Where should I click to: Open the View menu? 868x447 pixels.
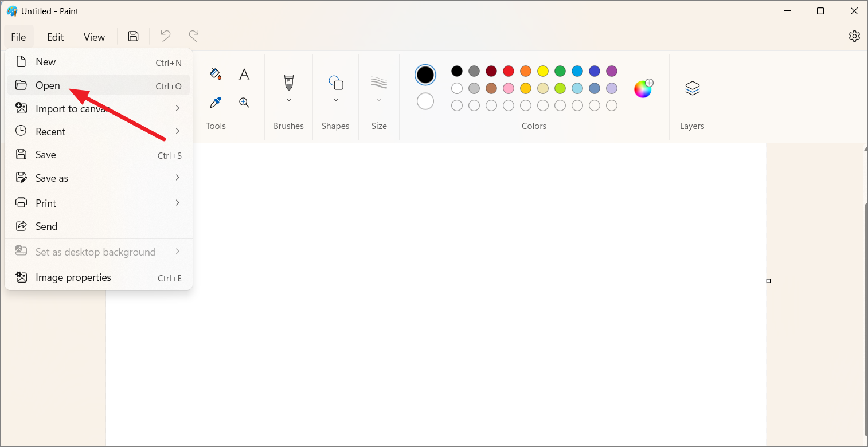(94, 37)
